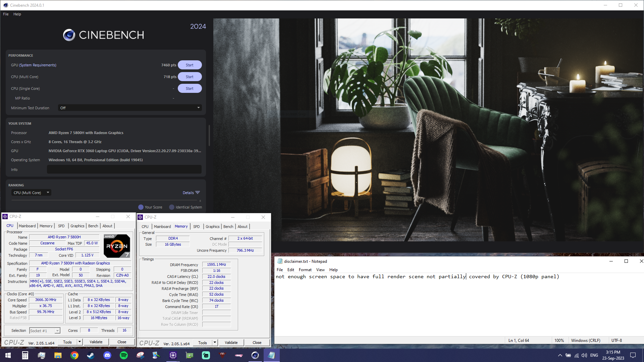644x362 pixels.
Task: Open ranking Details filter icon
Action: click(x=198, y=193)
